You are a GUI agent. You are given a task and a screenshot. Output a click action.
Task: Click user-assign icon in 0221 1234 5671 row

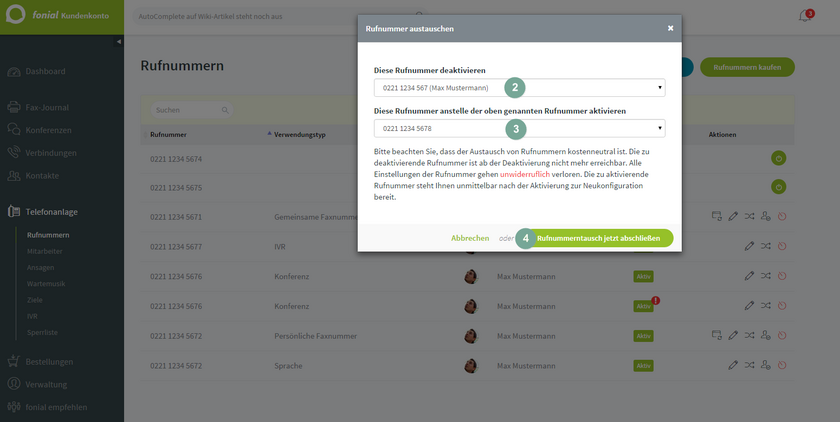766,216
